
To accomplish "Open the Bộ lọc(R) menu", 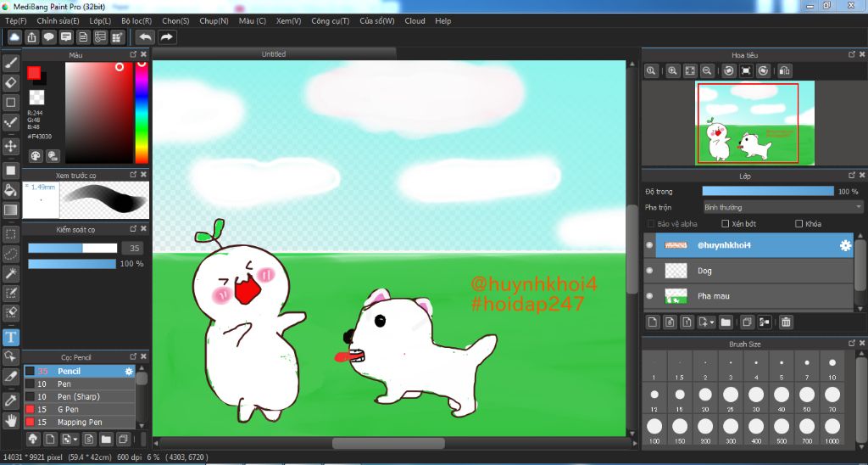I will point(136,20).
